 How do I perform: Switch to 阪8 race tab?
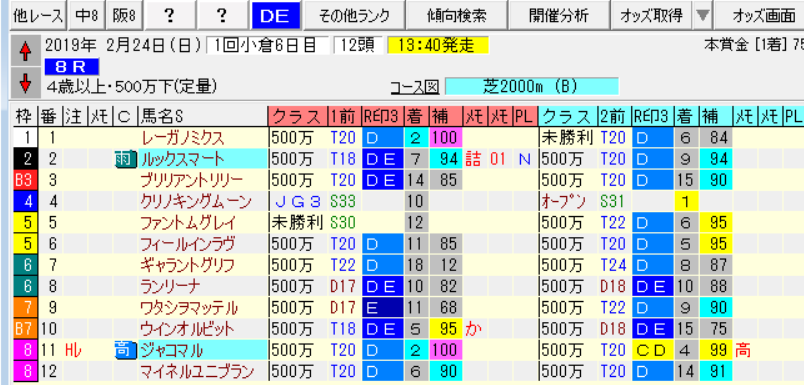(125, 16)
